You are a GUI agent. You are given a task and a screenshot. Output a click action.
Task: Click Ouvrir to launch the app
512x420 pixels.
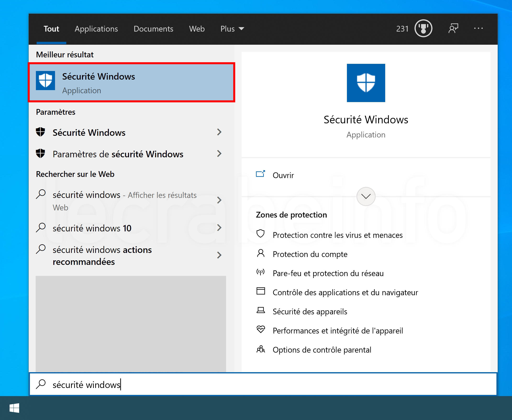(x=283, y=175)
